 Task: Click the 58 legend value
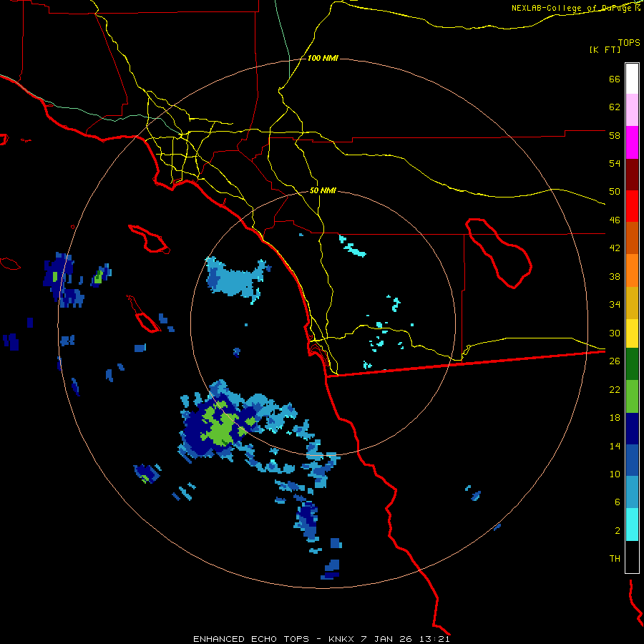click(x=615, y=135)
